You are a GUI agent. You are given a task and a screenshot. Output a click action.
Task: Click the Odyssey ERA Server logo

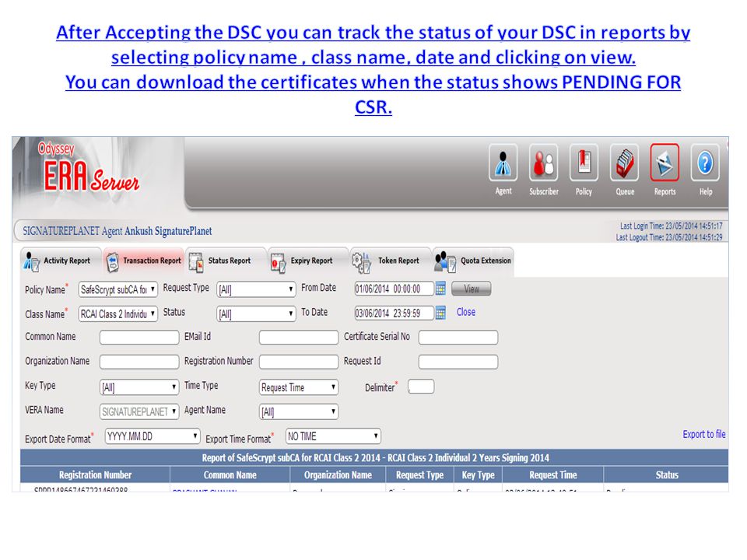(89, 168)
